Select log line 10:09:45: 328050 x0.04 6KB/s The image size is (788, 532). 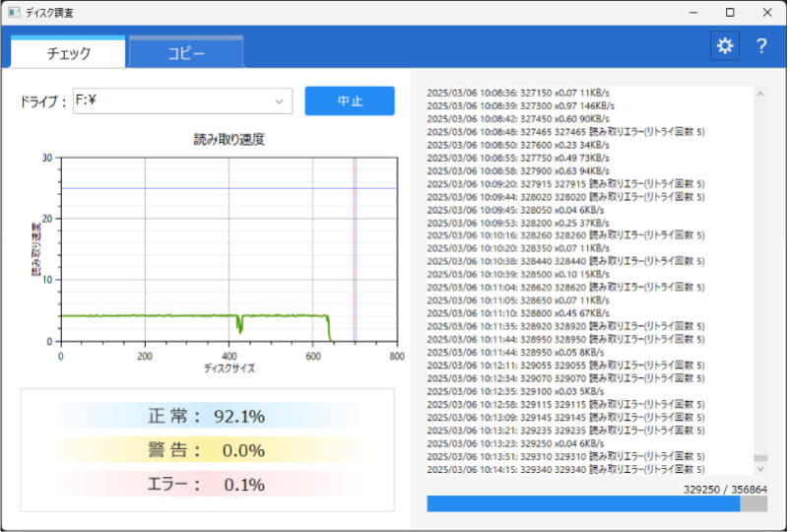(515, 210)
